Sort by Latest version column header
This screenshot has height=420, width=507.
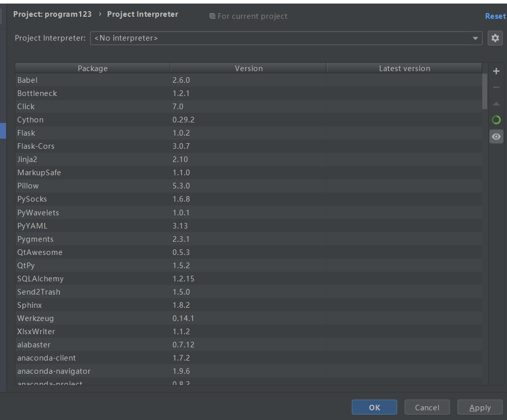tap(404, 68)
